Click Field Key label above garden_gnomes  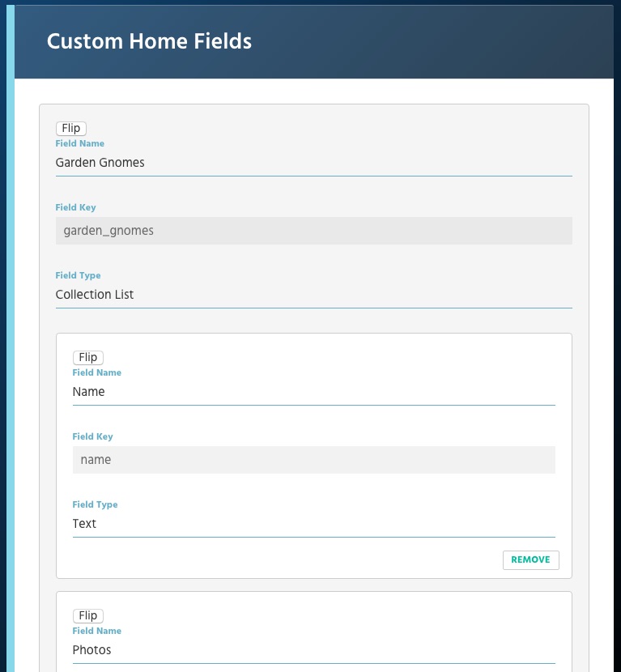pos(75,207)
